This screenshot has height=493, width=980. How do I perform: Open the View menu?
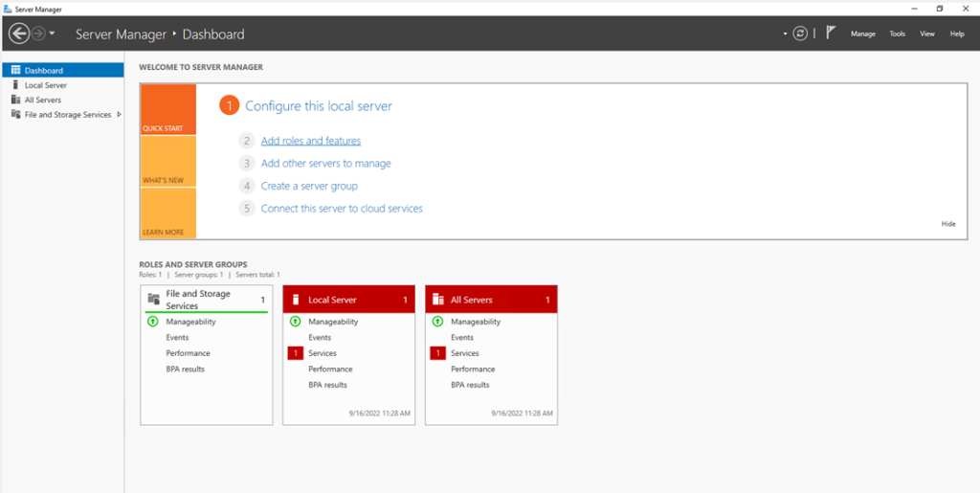(926, 34)
